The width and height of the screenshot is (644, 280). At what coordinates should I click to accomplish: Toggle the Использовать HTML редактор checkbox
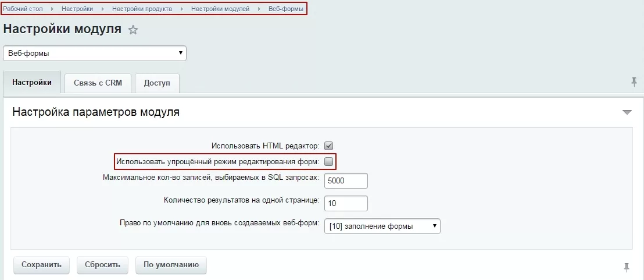point(328,146)
